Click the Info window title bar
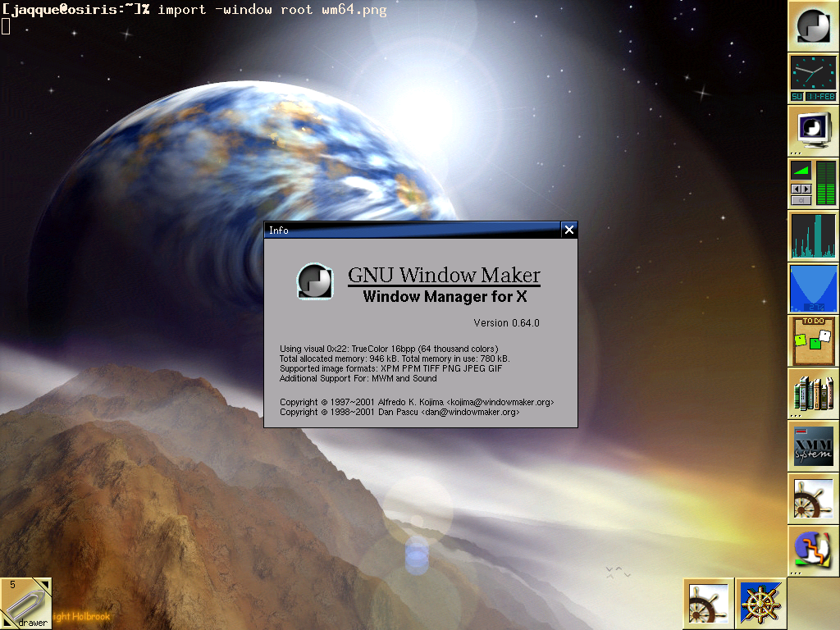840x630 pixels. coord(413,230)
